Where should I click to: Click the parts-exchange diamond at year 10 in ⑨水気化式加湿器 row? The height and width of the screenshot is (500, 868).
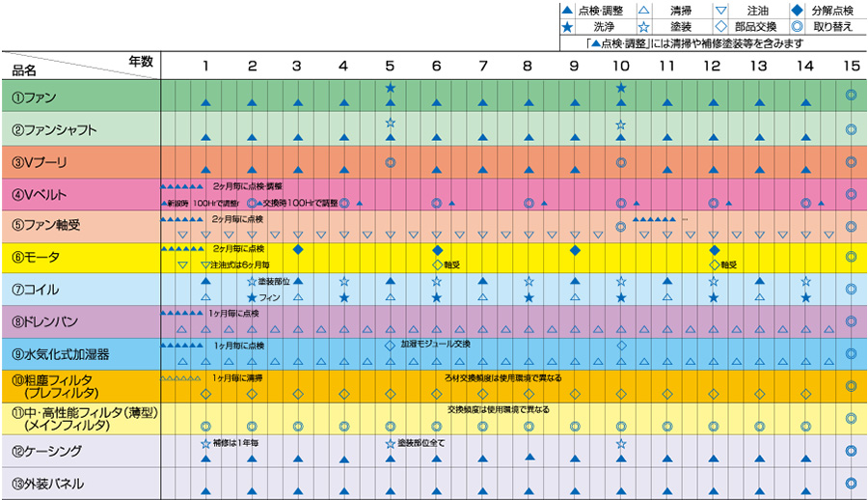point(621,346)
